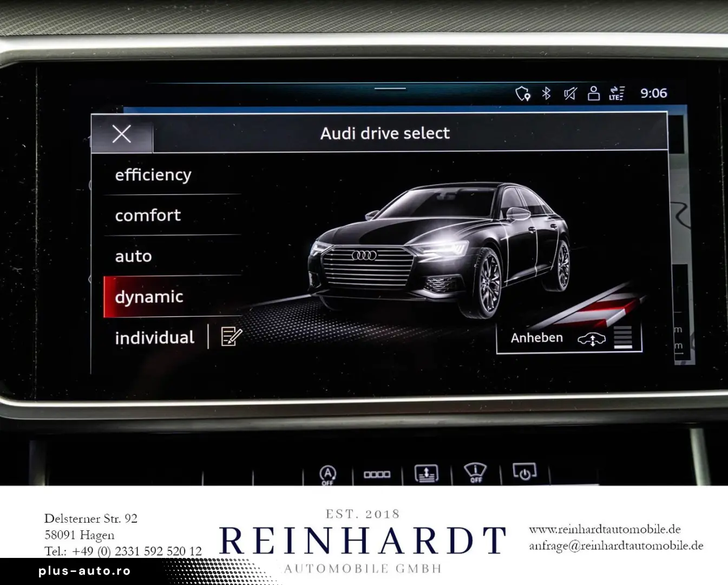
Task: Tap the muted speaker icon
Action: [569, 93]
